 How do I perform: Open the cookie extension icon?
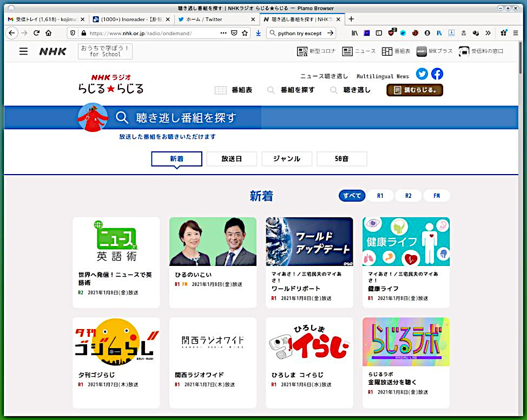pos(415,33)
